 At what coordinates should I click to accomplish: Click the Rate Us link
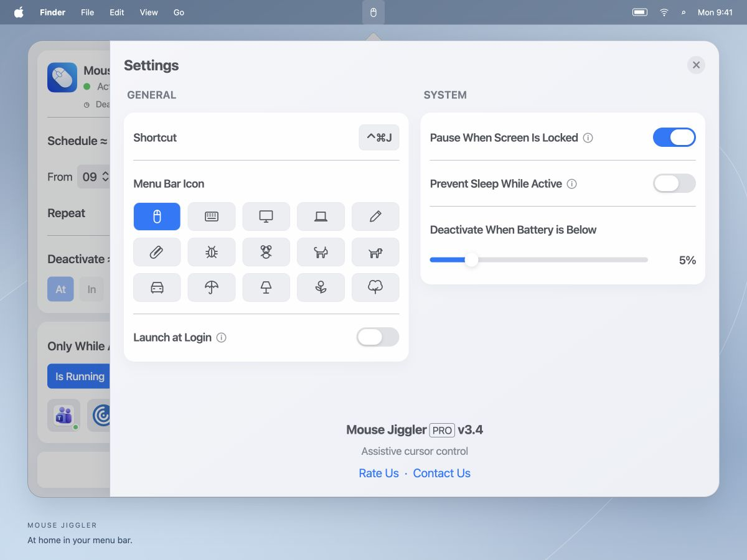[378, 474]
